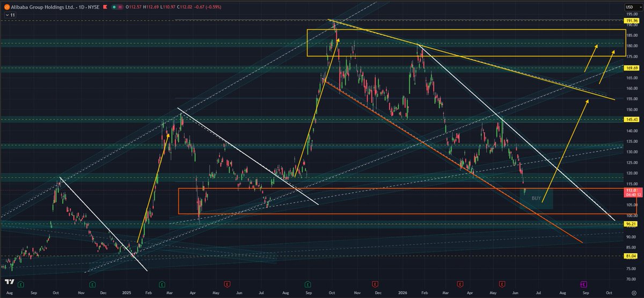Click the 155.00 price scale label
644x298 pixels.
point(631,99)
